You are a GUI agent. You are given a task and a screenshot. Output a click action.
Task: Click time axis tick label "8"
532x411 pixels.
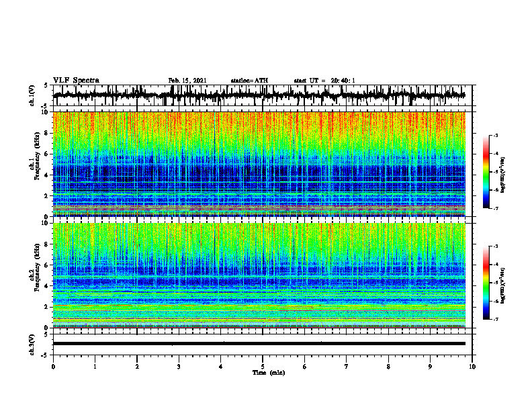tap(388, 367)
